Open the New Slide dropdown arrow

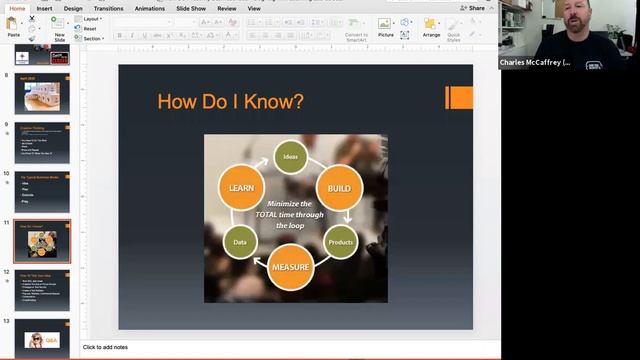point(68,24)
